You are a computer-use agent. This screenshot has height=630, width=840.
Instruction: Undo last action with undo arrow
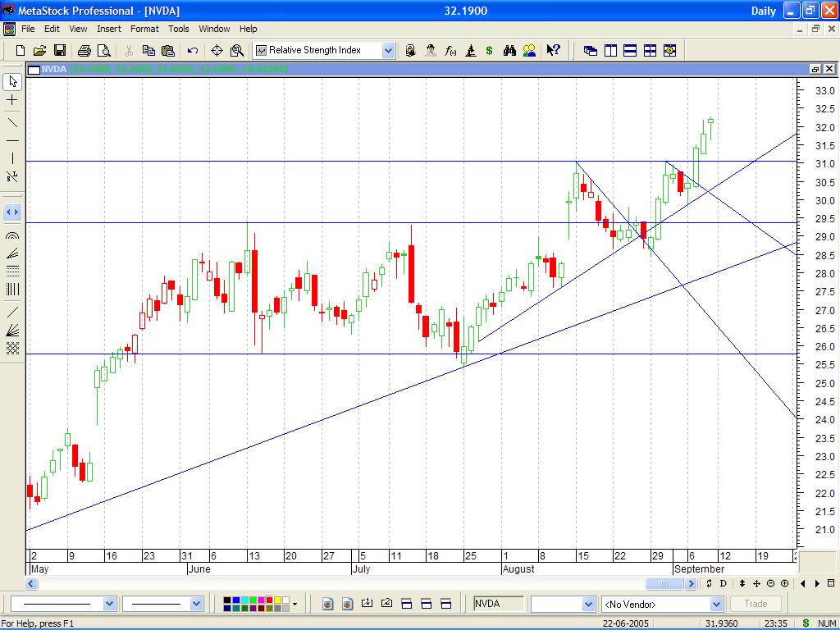click(193, 50)
